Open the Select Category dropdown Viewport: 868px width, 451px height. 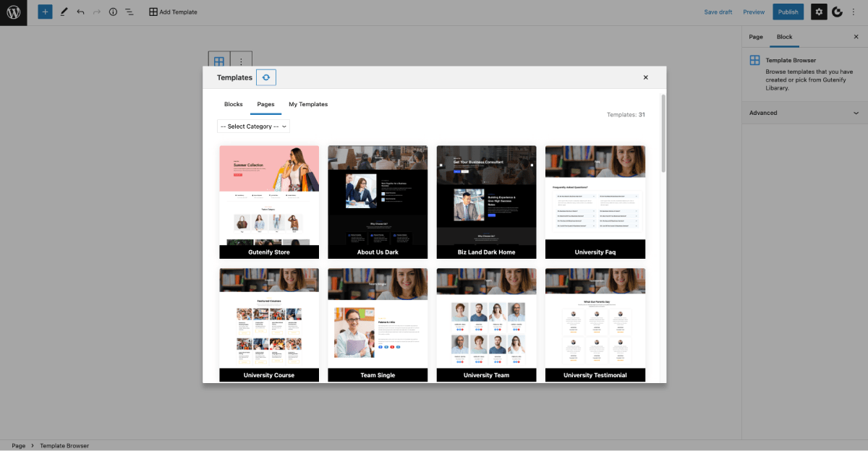pos(253,126)
